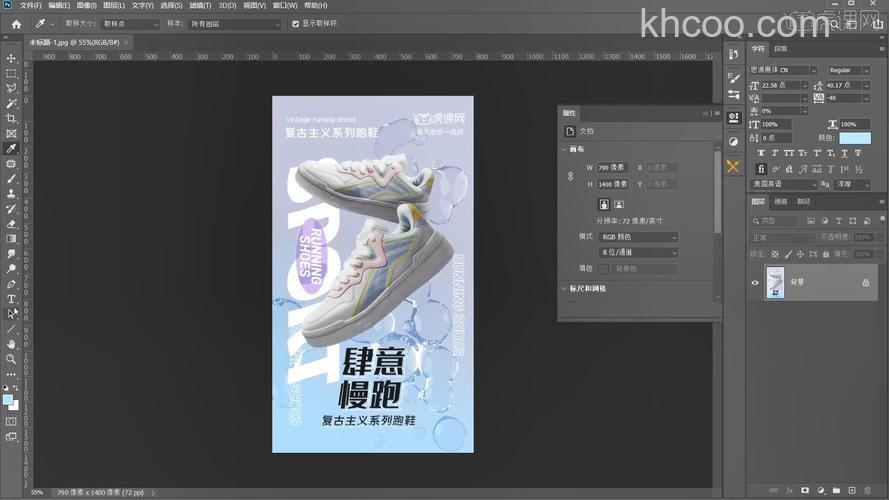Switch to the Paths tab

tap(803, 201)
